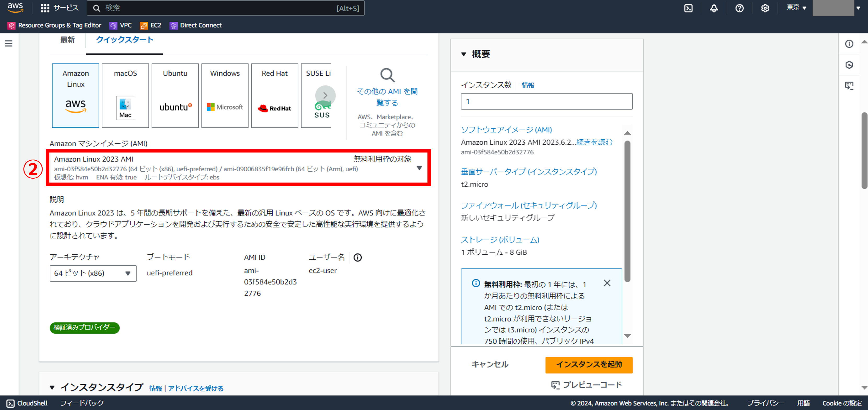Open プライバシー footer link

766,403
